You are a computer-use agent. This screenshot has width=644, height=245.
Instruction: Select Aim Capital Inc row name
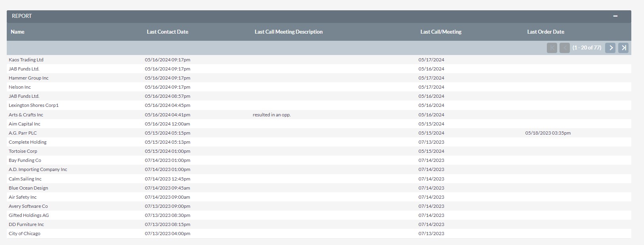(x=25, y=124)
